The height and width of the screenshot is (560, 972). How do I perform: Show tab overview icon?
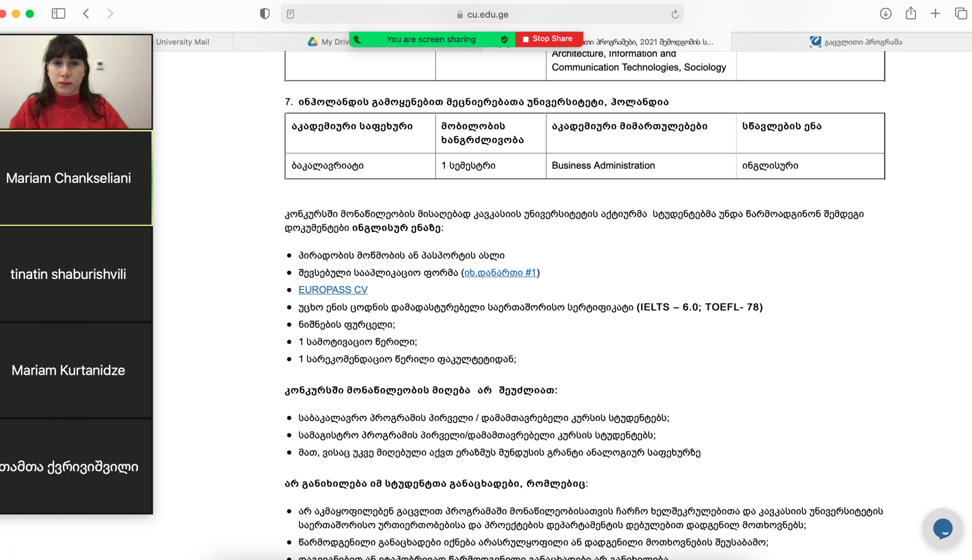click(961, 13)
